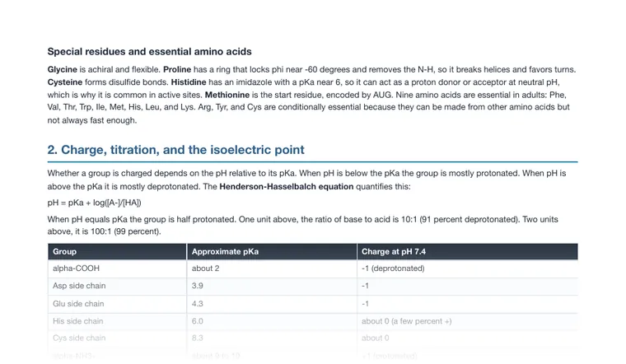This screenshot has width=626, height=364.
Task: Click the Approximate pKa column header
Action: click(x=272, y=252)
